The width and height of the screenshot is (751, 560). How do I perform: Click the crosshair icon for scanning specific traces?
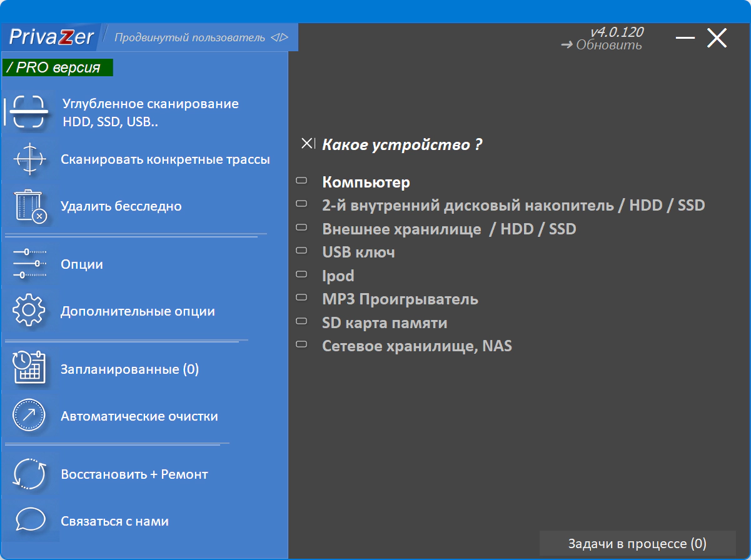(29, 159)
